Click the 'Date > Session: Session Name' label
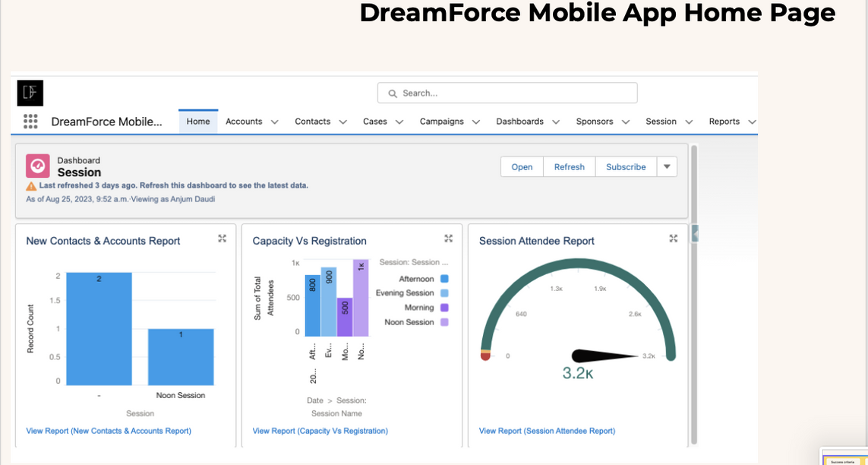868x465 pixels. pos(336,407)
